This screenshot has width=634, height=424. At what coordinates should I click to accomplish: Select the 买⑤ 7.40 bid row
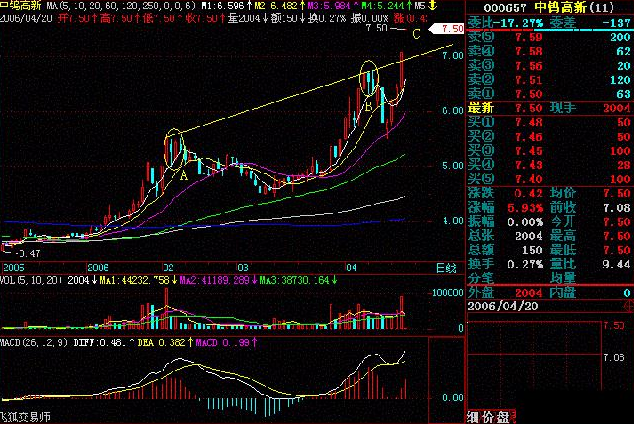point(549,179)
